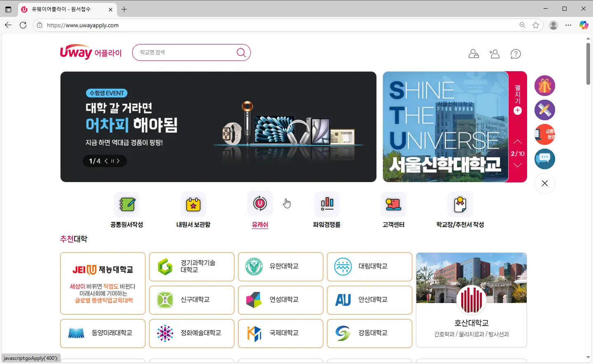The image size is (593, 364).
Task: Open 안산대학교 card
Action: pos(369,300)
